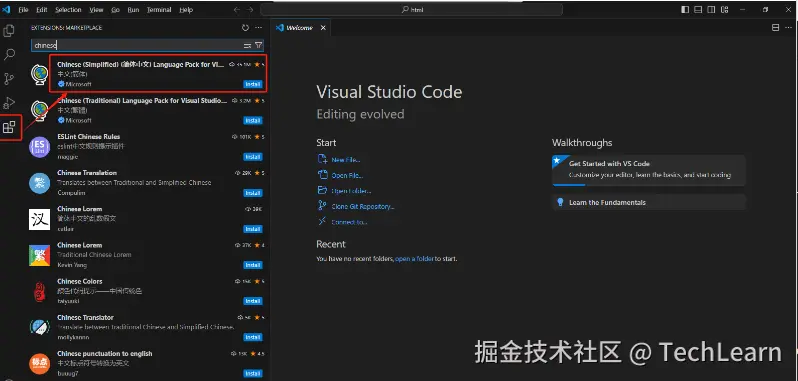Open Extensions panel more actions menu
This screenshot has height=381, width=798.
pos(259,28)
